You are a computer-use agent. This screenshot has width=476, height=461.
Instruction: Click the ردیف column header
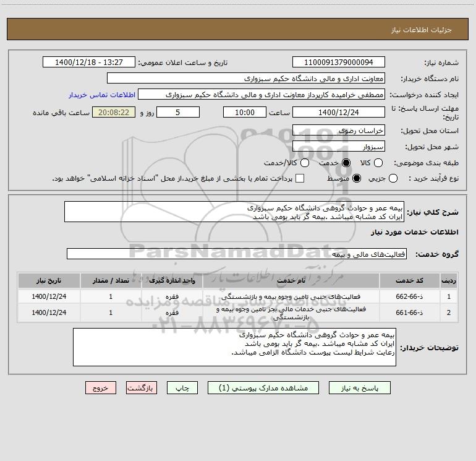[449, 280]
